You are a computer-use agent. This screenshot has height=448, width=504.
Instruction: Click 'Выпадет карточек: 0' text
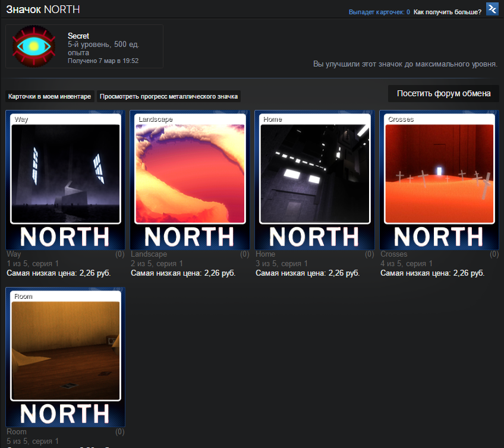[379, 12]
